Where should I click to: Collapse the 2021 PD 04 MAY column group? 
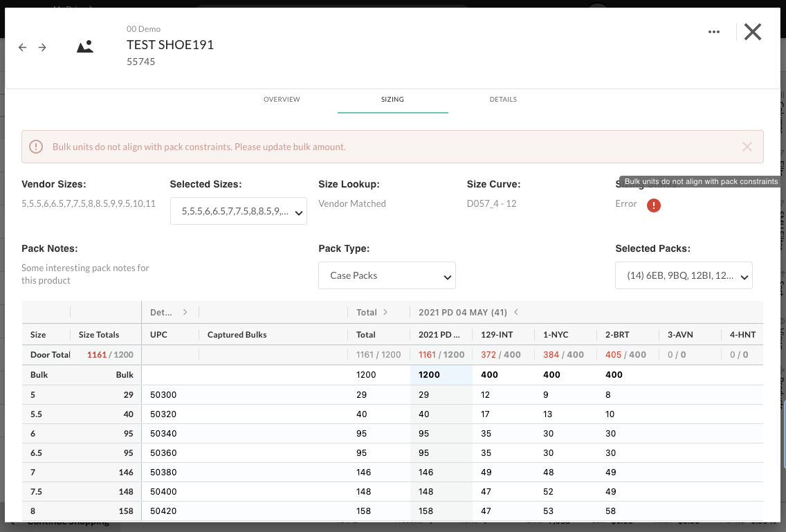515,312
